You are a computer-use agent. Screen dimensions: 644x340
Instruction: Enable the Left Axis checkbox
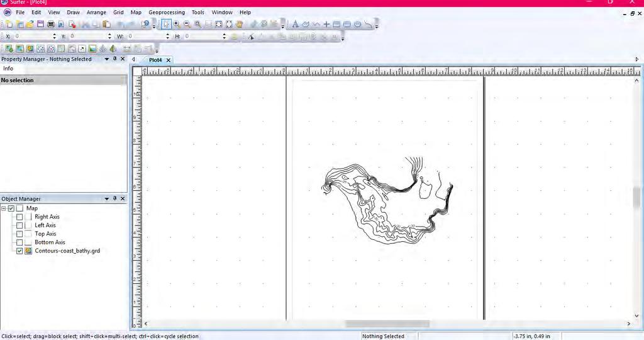(19, 225)
